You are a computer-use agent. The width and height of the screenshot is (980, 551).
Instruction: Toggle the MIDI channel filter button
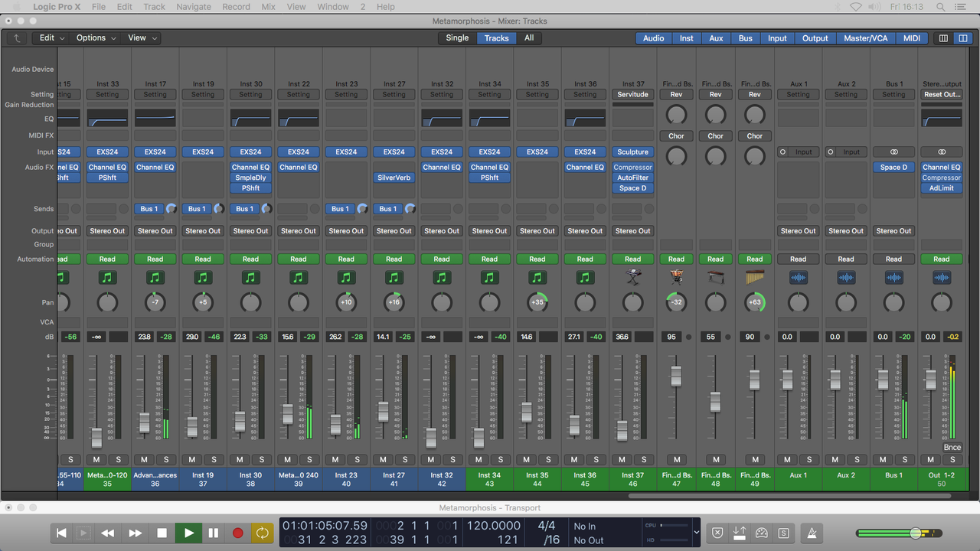pos(912,37)
